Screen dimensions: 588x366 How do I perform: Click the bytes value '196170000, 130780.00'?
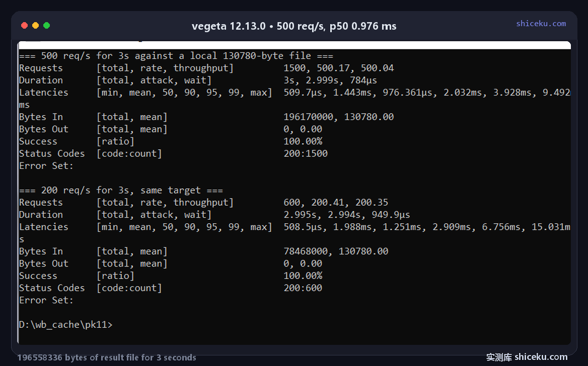(x=339, y=117)
